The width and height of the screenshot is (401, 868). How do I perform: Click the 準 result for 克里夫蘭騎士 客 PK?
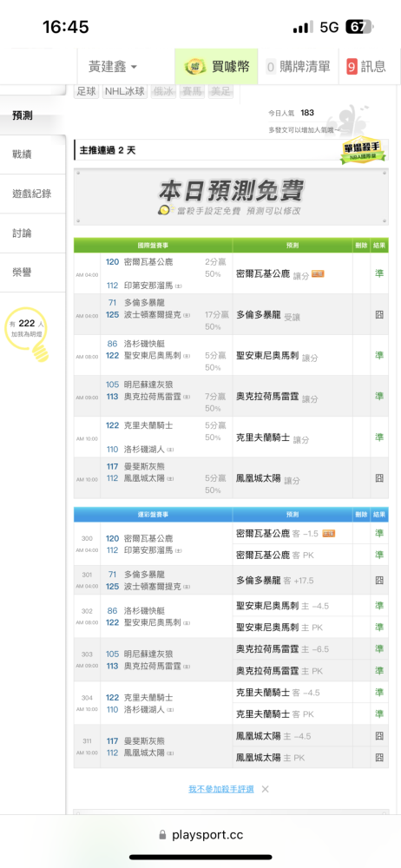pos(379,713)
